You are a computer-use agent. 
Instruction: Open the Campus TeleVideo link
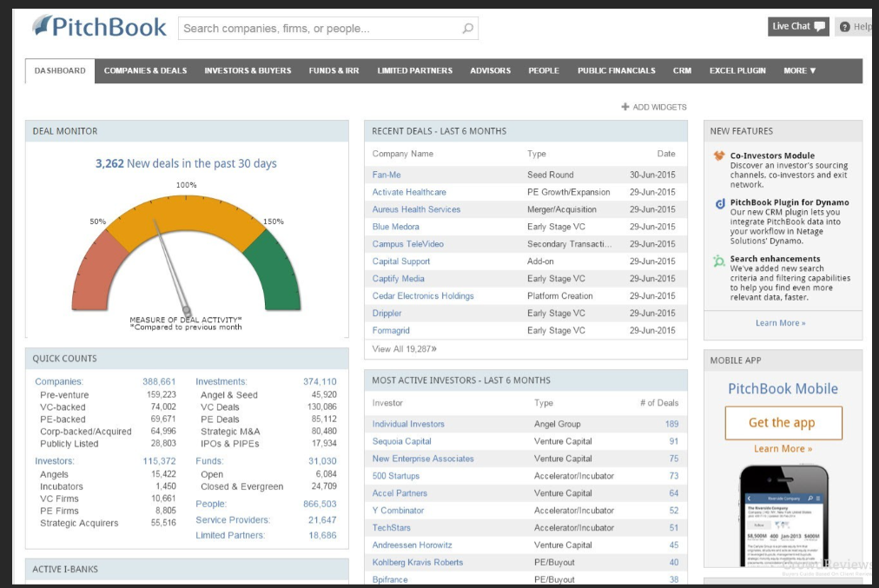[407, 244]
